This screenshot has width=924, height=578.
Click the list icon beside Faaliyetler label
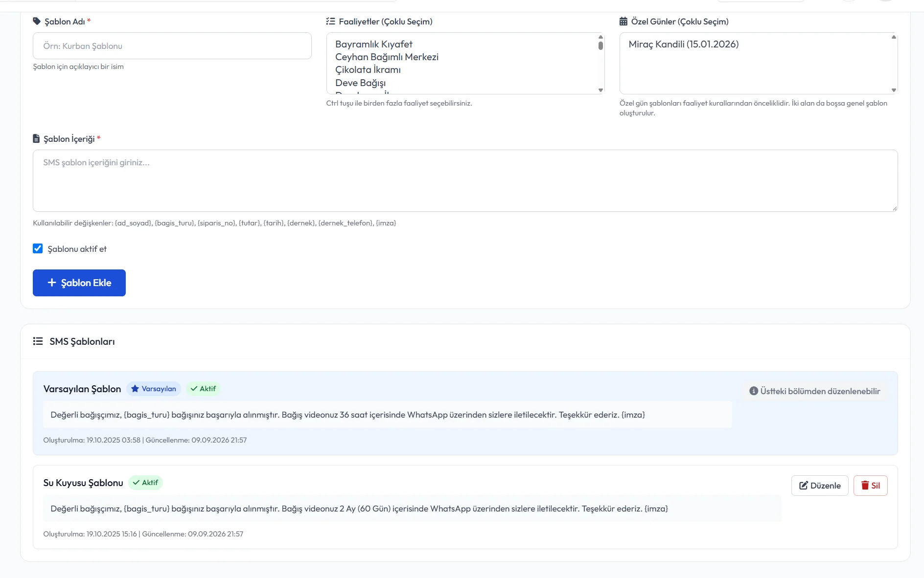click(x=330, y=22)
